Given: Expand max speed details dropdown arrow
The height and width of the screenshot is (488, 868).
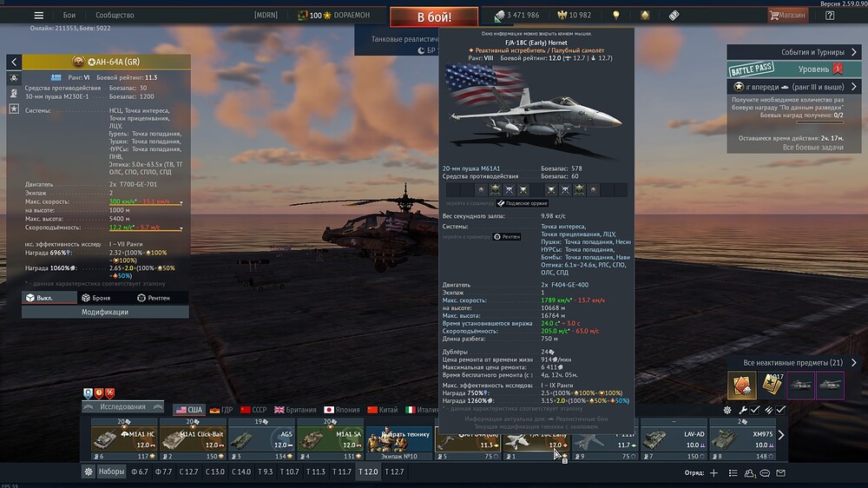Looking at the screenshot, I should pos(181,202).
